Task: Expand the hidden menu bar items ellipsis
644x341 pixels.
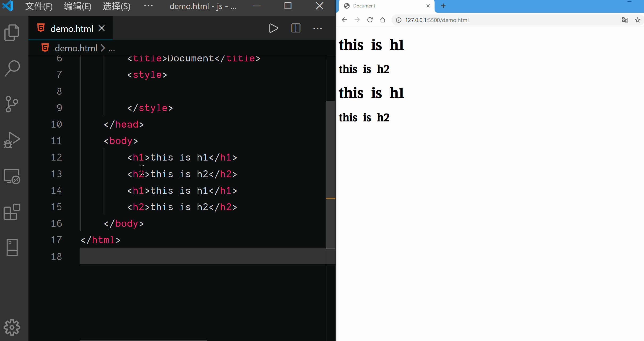Action: click(x=148, y=6)
